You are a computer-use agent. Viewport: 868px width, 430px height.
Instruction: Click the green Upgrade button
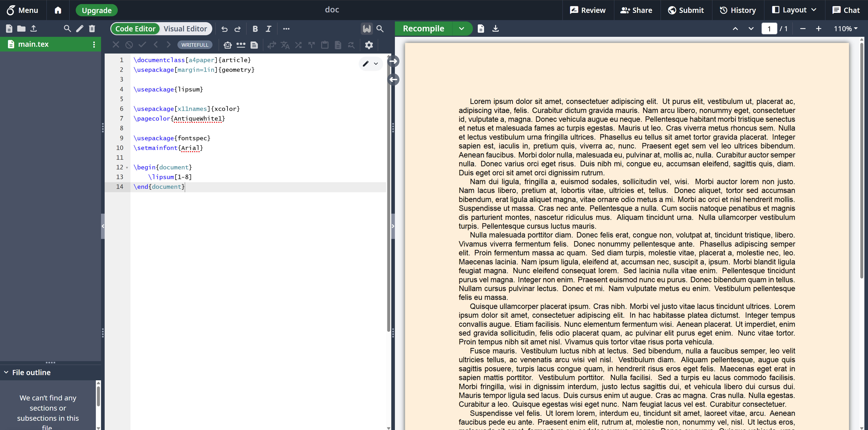pos(96,10)
